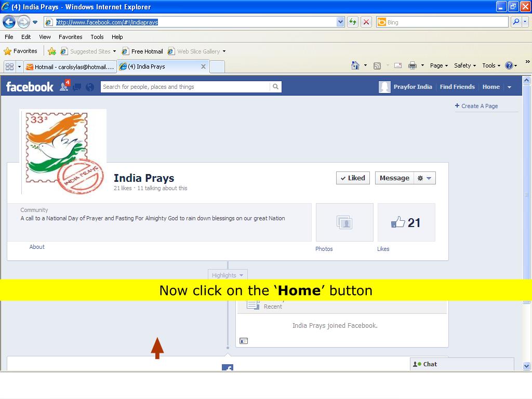Click the Add to Favorites Bar icon
The height and width of the screenshot is (399, 532).
point(52,51)
